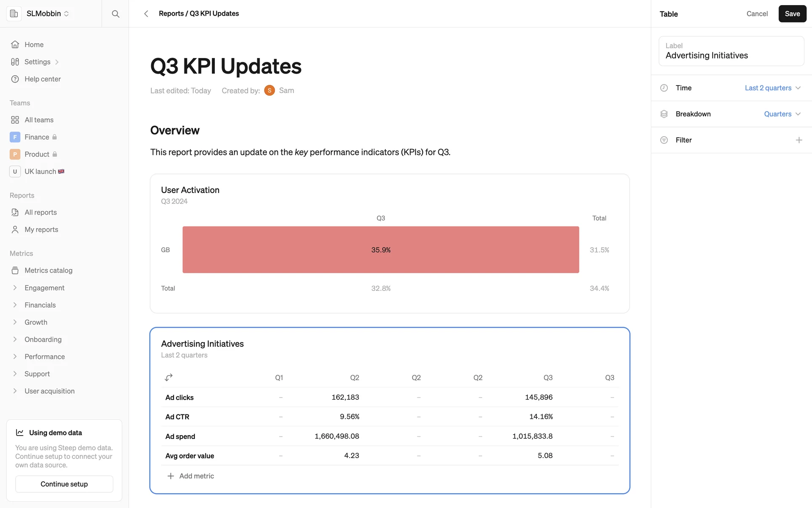Expand the Financials metrics group
This screenshot has height=508, width=812.
tap(40, 305)
